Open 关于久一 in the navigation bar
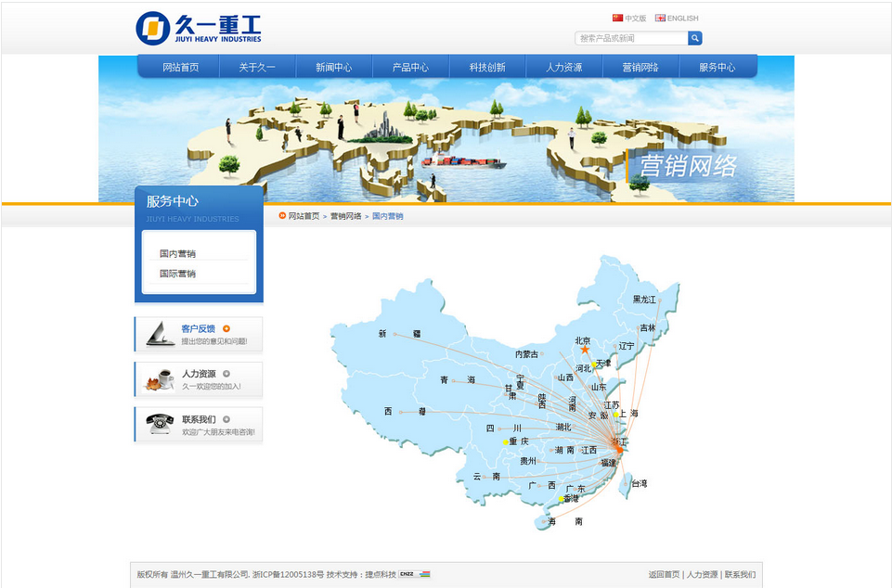892x588 pixels. 257,68
